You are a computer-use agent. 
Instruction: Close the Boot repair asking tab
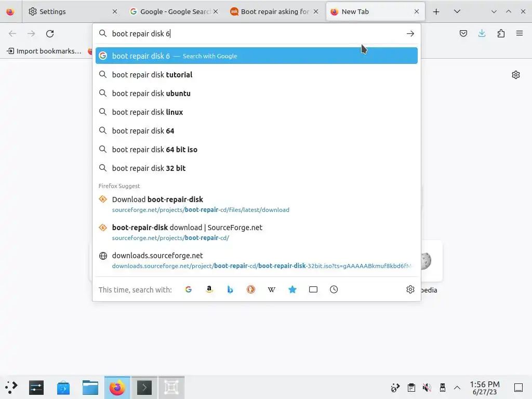click(x=316, y=11)
